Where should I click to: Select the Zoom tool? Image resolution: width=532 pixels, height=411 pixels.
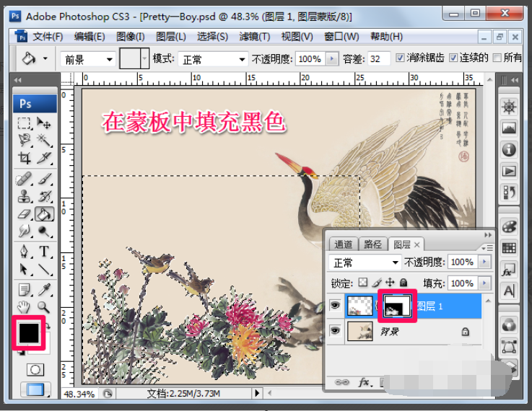tap(44, 307)
